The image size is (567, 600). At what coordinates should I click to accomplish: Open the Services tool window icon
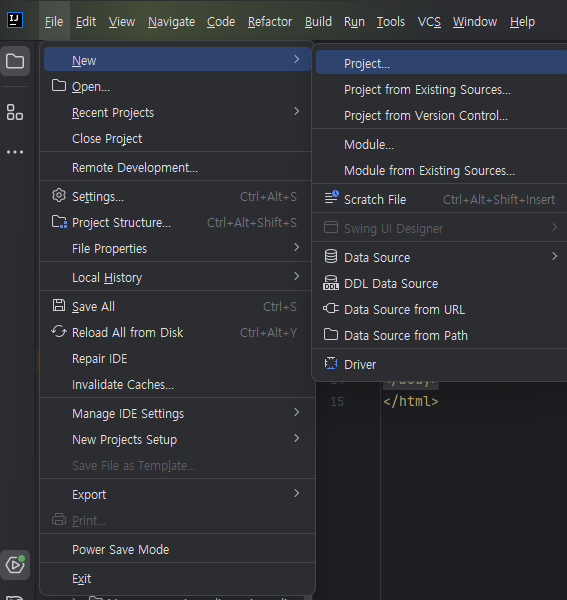point(15,564)
